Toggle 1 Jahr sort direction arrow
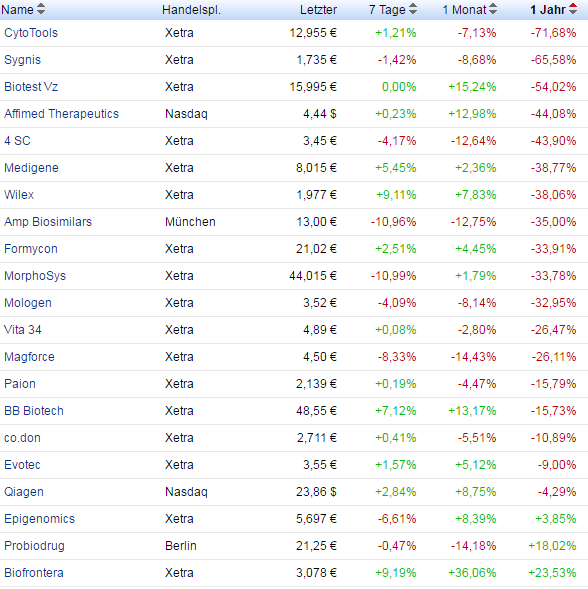The image size is (588, 589). point(573,9)
